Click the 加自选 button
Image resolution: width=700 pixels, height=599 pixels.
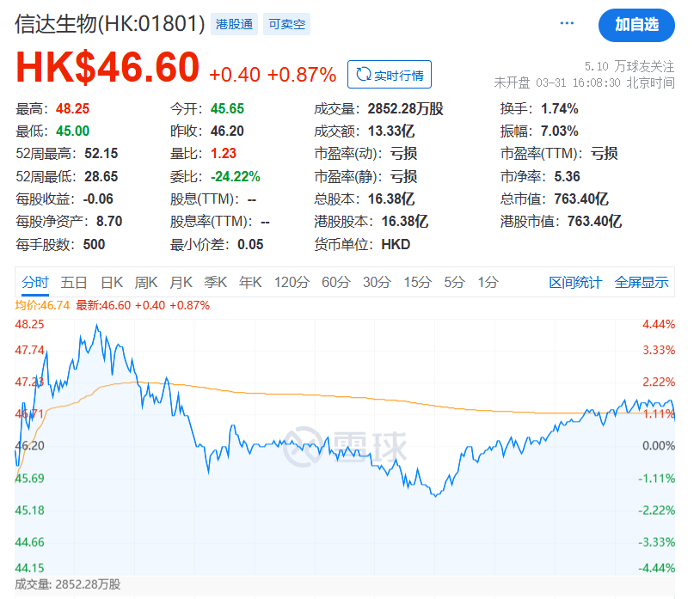pos(636,25)
